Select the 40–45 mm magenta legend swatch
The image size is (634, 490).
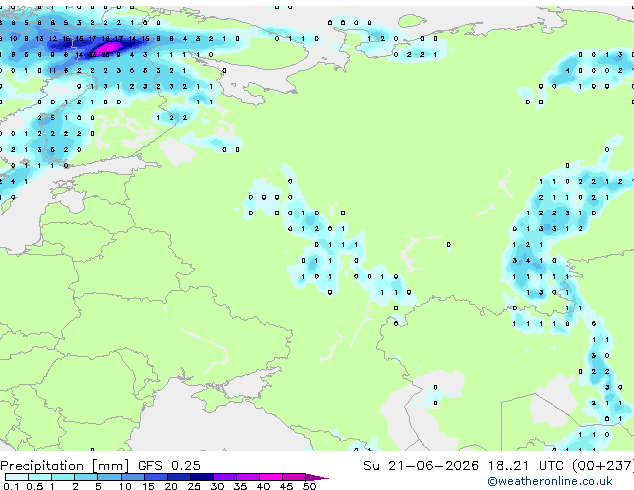[x=271, y=477]
